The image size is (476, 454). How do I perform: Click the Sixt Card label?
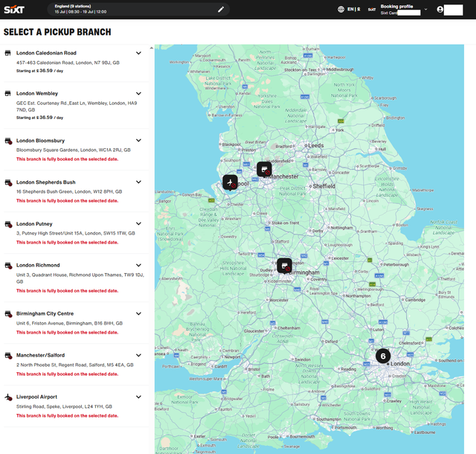(389, 13)
